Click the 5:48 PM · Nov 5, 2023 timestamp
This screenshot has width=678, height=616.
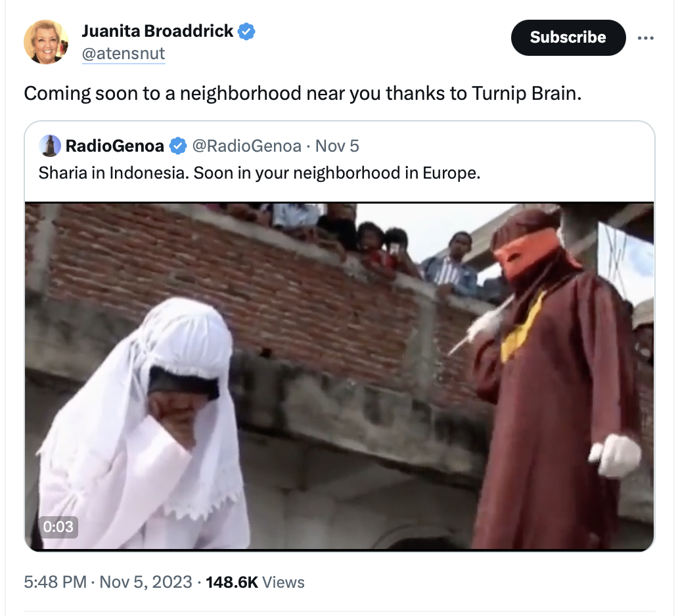[108, 582]
